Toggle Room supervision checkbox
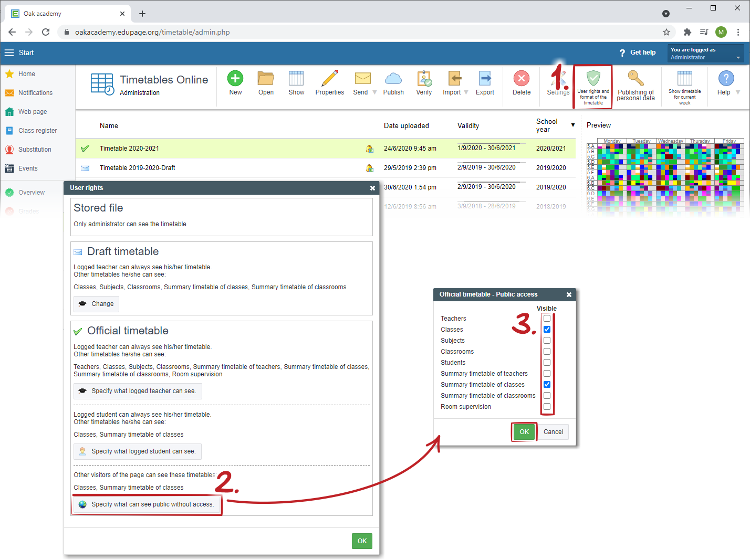 pos(547,407)
